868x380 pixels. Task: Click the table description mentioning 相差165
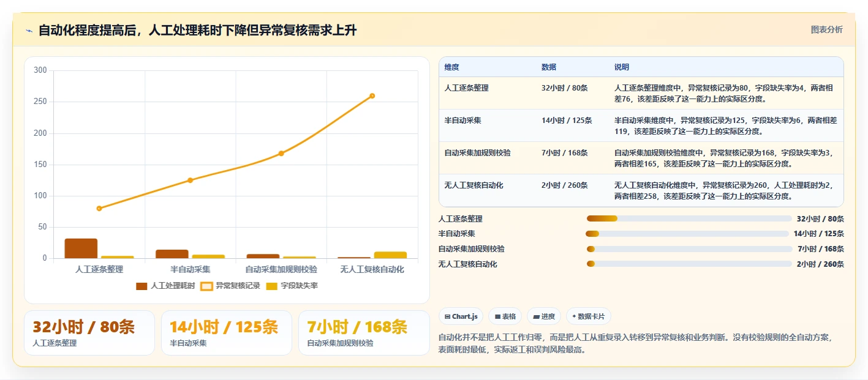pyautogui.click(x=723, y=158)
